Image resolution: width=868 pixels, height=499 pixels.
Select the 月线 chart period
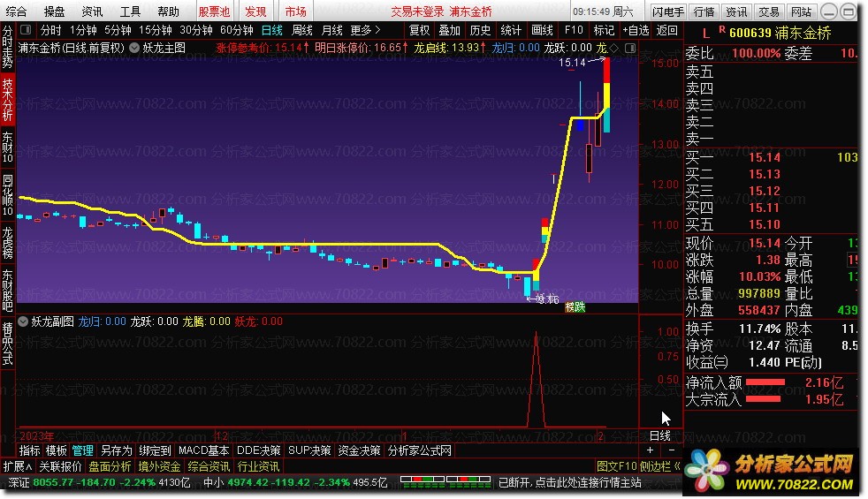pos(331,30)
